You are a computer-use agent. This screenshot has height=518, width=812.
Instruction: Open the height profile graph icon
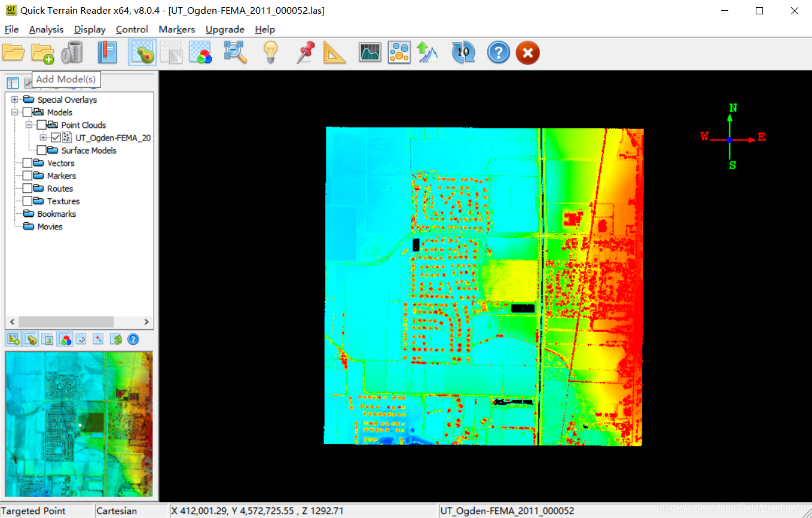(370, 53)
